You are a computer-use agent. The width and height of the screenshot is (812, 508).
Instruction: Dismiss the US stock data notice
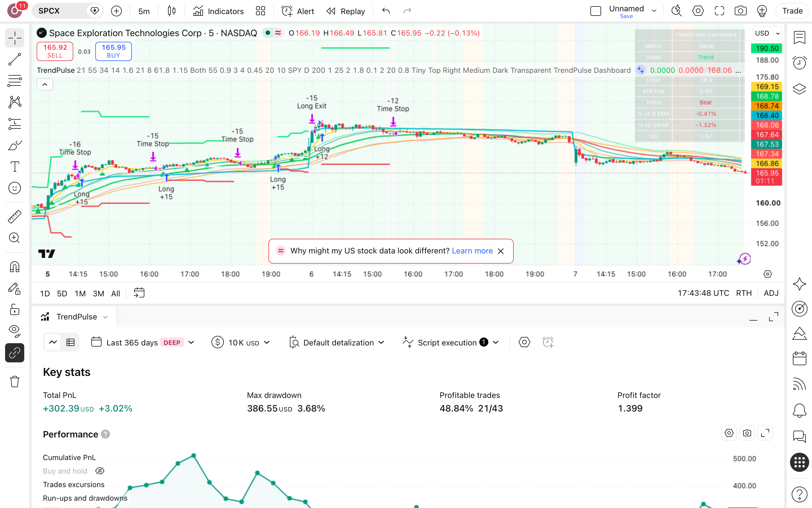point(501,251)
